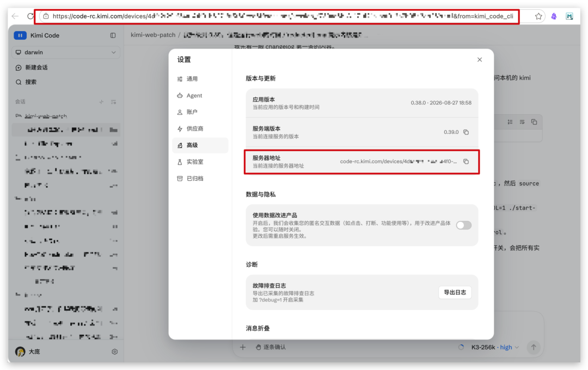Switch to the 实验室 settings tab
The height and width of the screenshot is (370, 588).
200,162
